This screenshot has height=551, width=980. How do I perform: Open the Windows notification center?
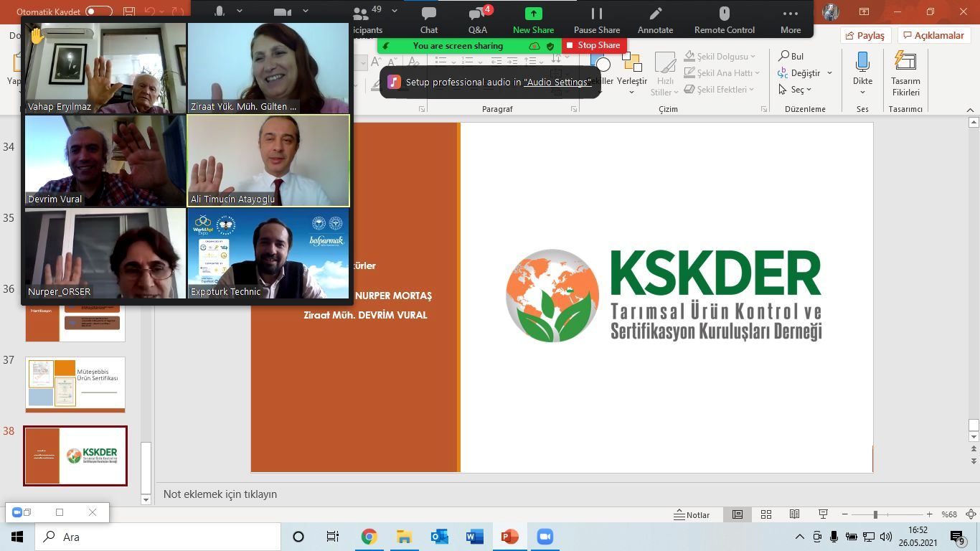(x=958, y=537)
